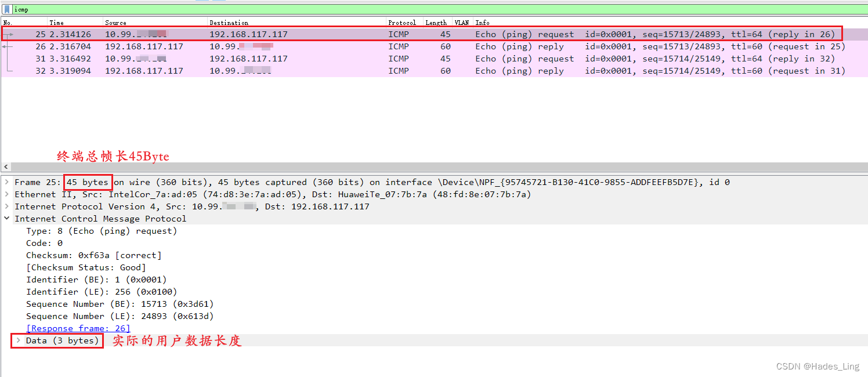
Task: Expand the Ethernet II tree node
Action: [x=6, y=194]
